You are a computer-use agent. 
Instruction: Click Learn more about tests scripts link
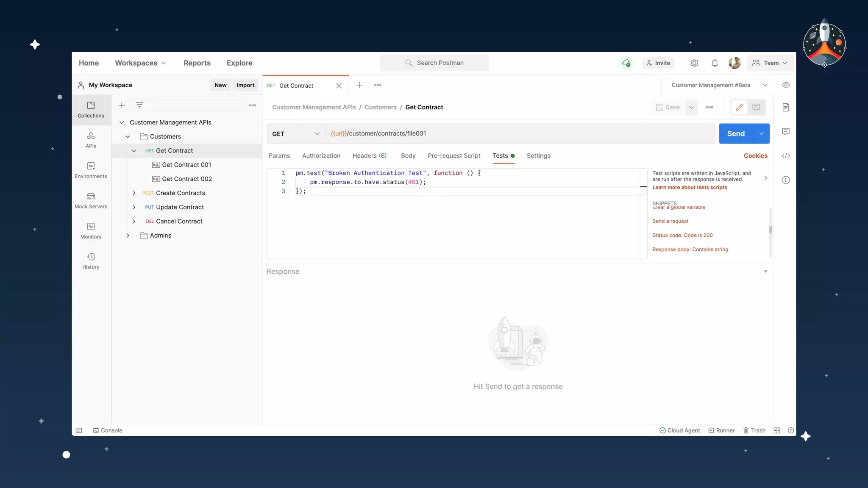[689, 188]
